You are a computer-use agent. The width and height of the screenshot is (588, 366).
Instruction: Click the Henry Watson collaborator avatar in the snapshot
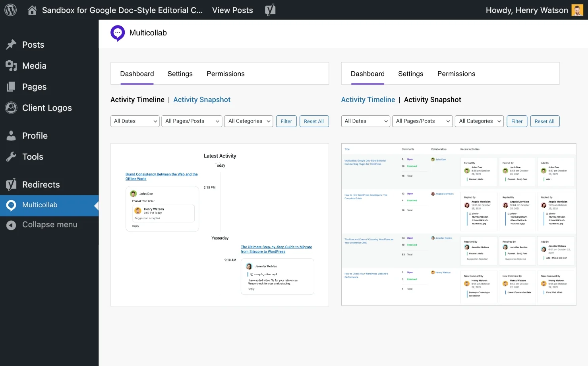click(433, 273)
